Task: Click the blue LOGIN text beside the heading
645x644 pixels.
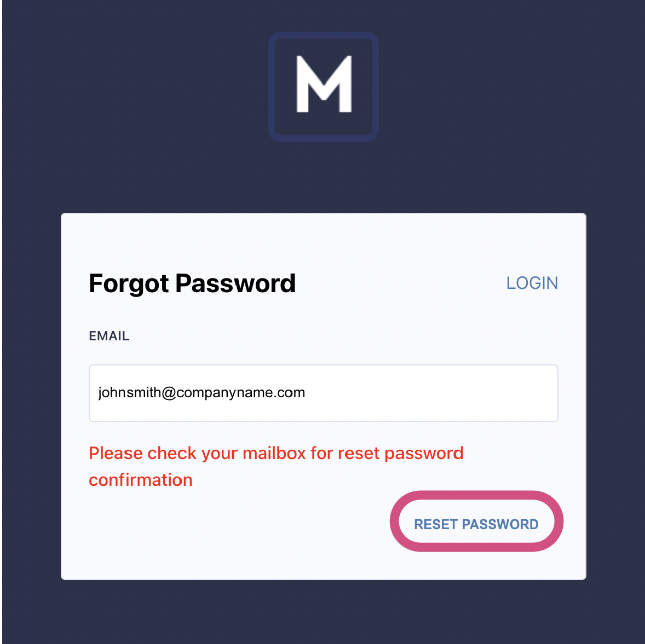Action: point(532,283)
